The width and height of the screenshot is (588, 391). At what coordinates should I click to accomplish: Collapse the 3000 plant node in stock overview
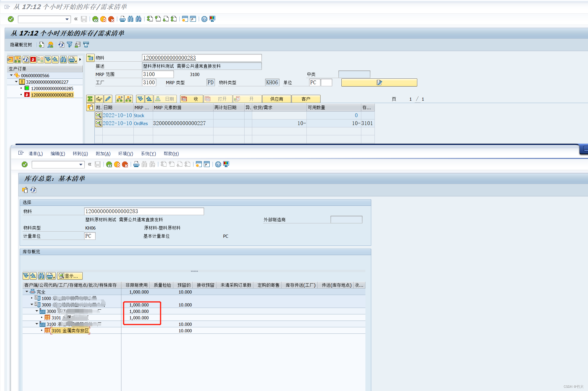(37, 311)
